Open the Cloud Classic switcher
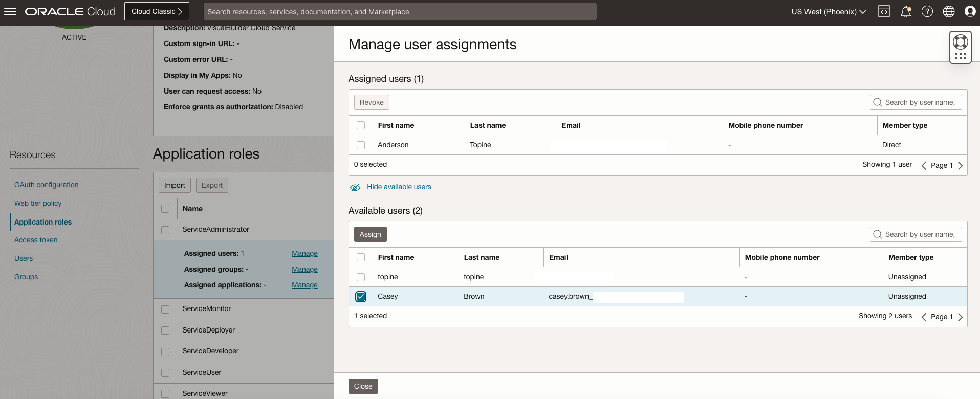The width and height of the screenshot is (980, 399). [157, 11]
